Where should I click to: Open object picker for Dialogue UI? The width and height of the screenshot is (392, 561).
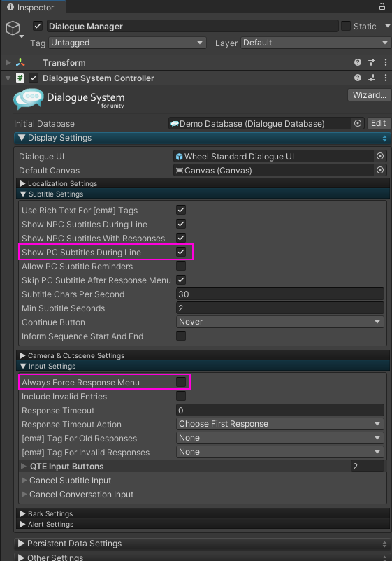380,156
